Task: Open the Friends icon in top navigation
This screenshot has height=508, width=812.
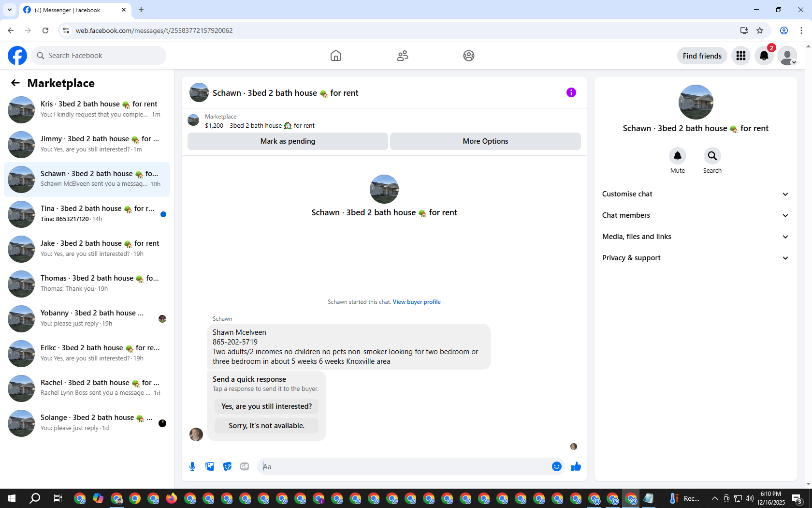Action: (x=403, y=56)
